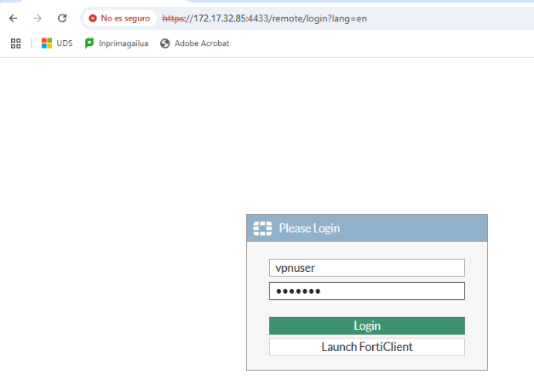Open the Adobe Acrobat bookmark

tap(201, 43)
